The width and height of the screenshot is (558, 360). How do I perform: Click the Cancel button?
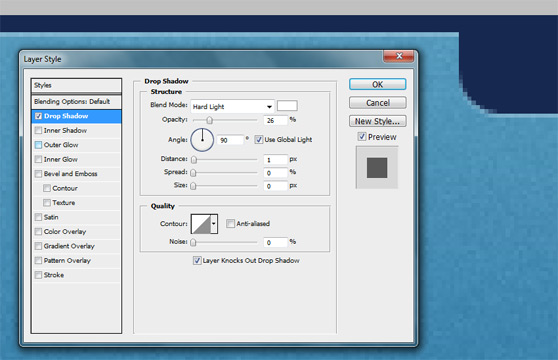tap(378, 103)
